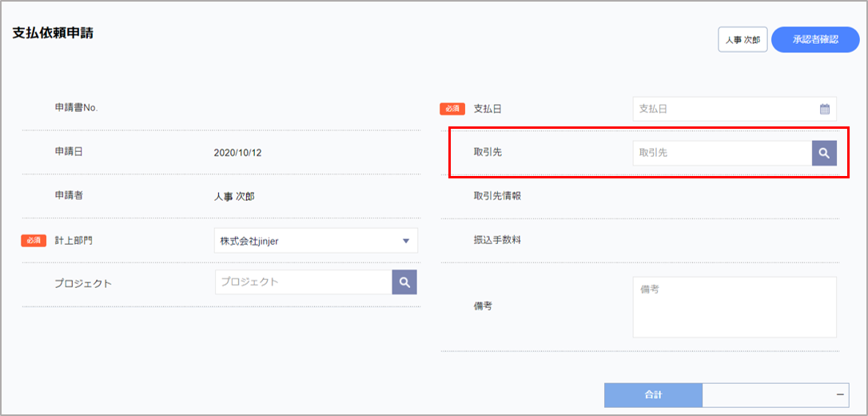Click the 必須 badge beside 支払日
Viewport: 868px width, 416px height.
452,110
